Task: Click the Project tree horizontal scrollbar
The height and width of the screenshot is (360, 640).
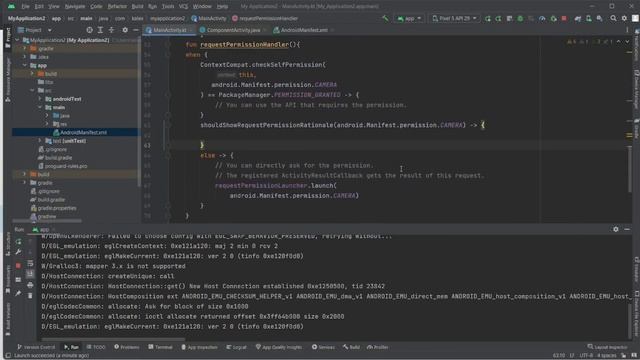Action: [47, 221]
